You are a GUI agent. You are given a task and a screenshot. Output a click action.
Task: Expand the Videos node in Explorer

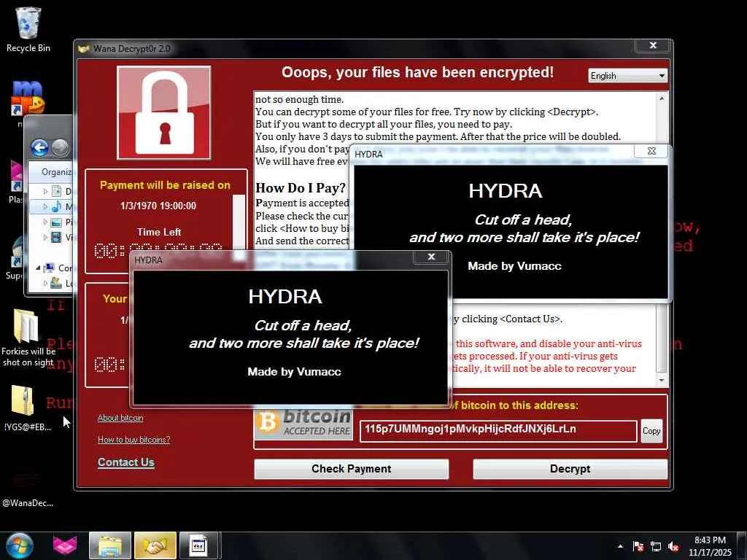pyautogui.click(x=46, y=237)
